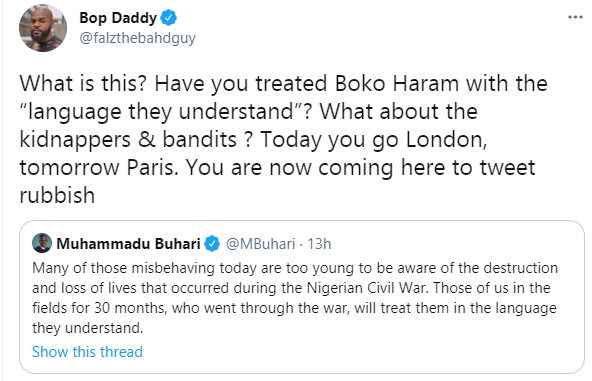Click the phrase "kidnappers & bandits" in the tweet

pos(128,139)
